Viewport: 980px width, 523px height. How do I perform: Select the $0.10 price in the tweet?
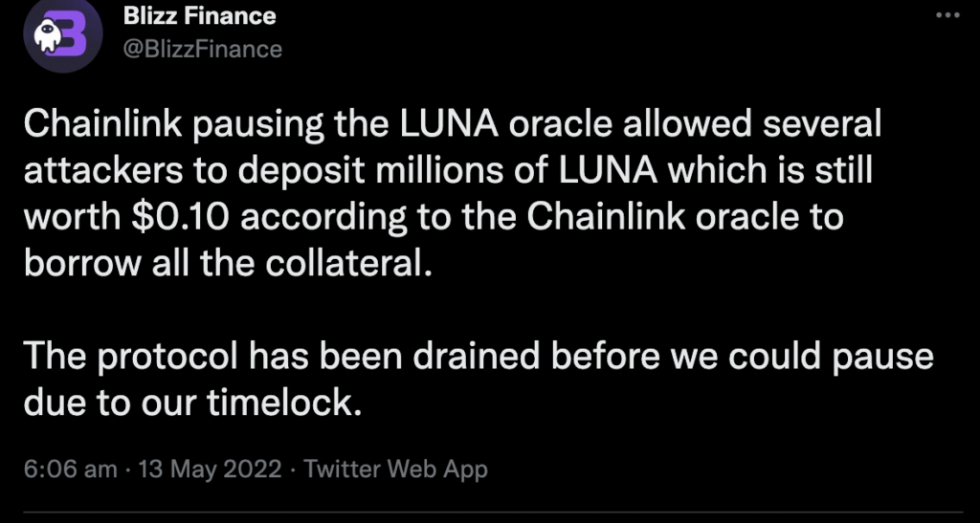pos(181,217)
